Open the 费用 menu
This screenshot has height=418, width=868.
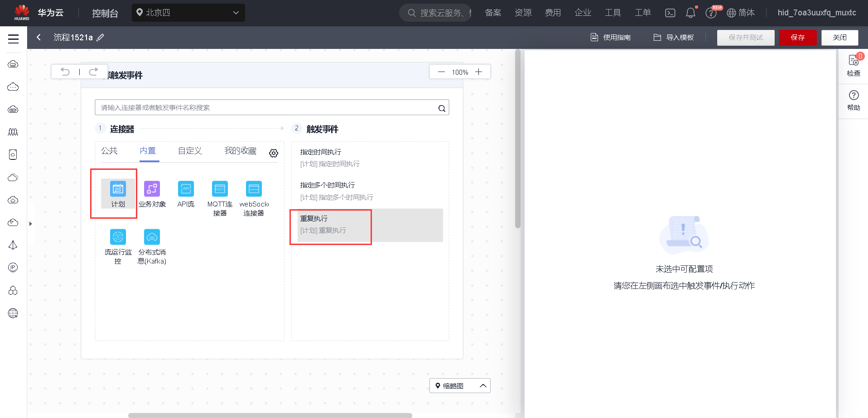point(553,13)
